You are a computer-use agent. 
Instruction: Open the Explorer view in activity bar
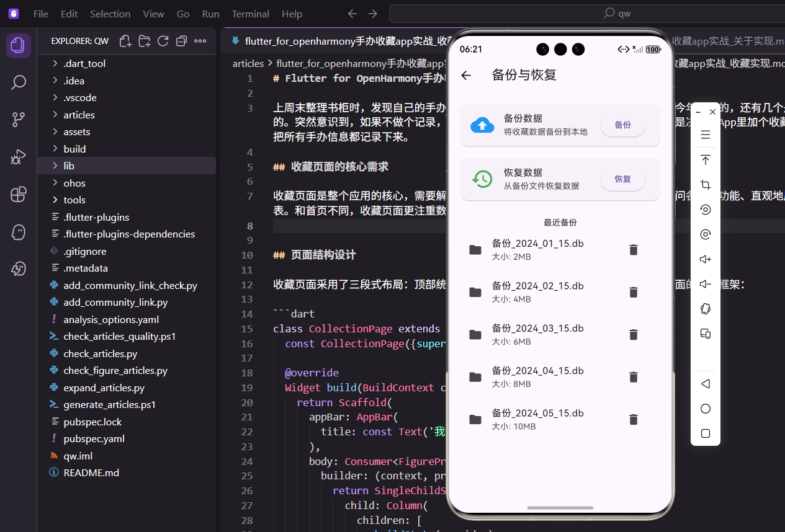[19, 45]
